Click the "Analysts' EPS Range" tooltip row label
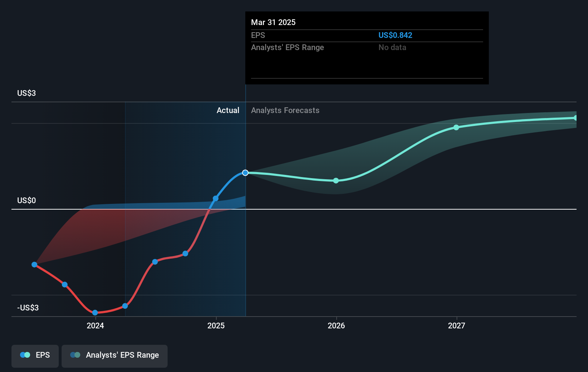 [x=287, y=47]
